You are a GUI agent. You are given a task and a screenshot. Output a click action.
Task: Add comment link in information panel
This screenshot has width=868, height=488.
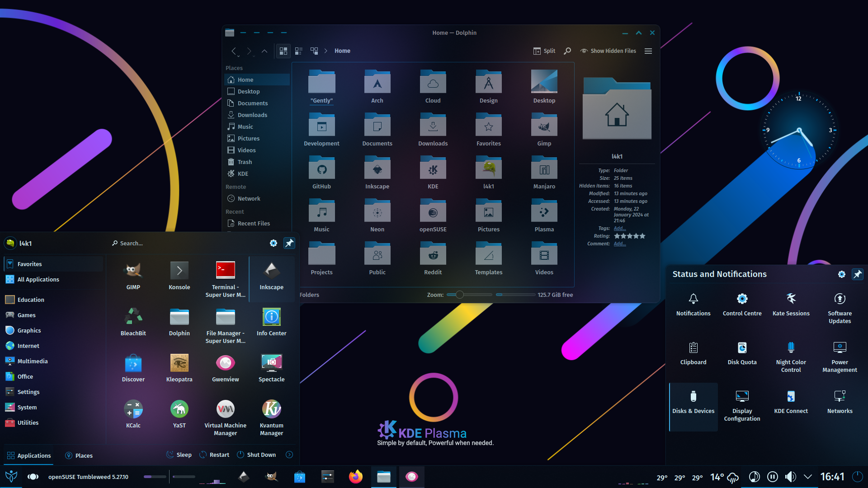coord(620,244)
